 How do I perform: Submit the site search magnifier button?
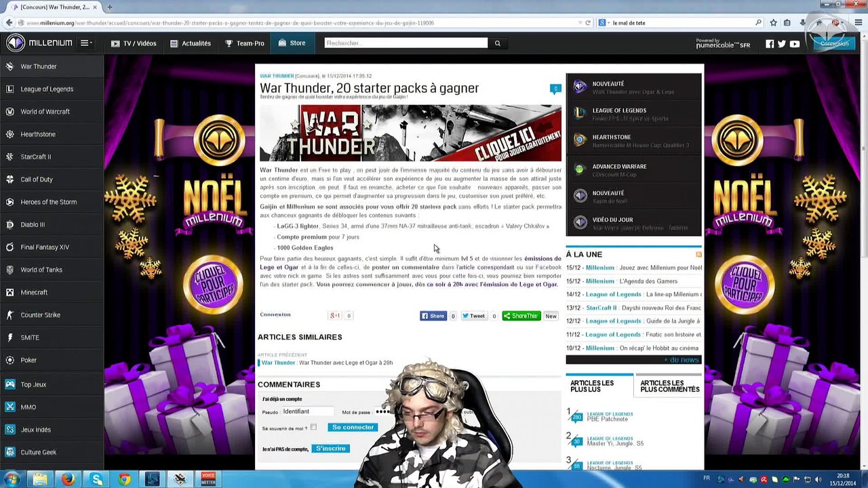(497, 43)
